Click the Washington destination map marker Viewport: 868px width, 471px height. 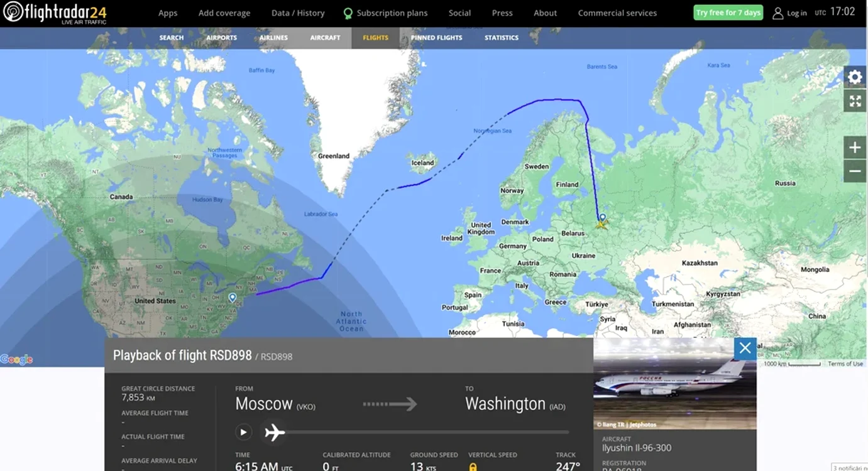pos(233,298)
